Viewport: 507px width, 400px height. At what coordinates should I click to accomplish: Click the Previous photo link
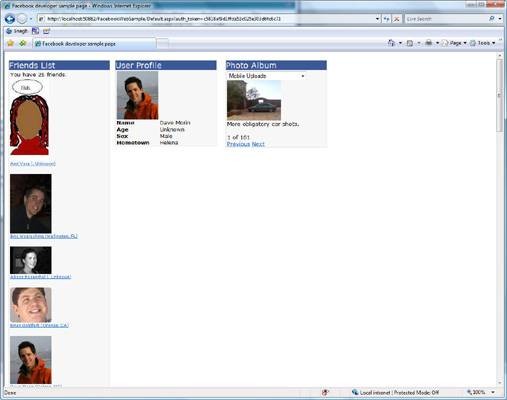point(238,144)
